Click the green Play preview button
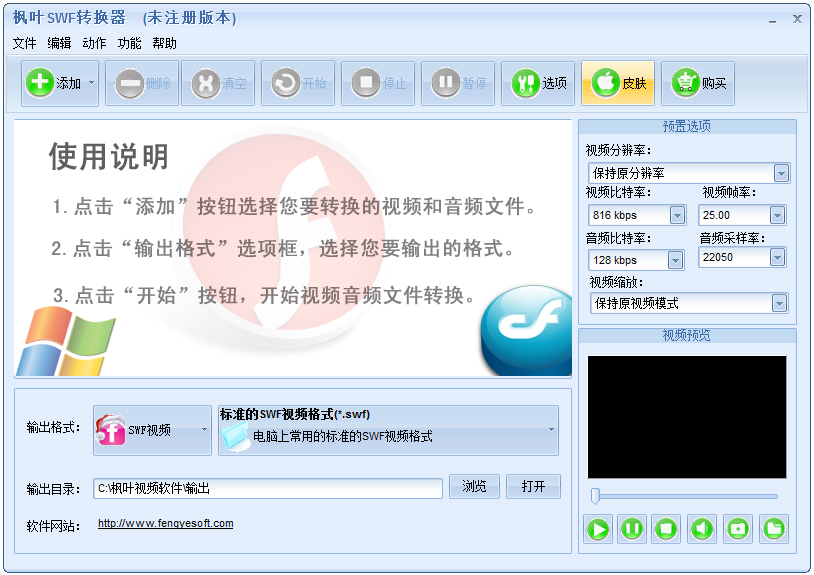Viewport: 814px width, 575px height. tap(598, 529)
